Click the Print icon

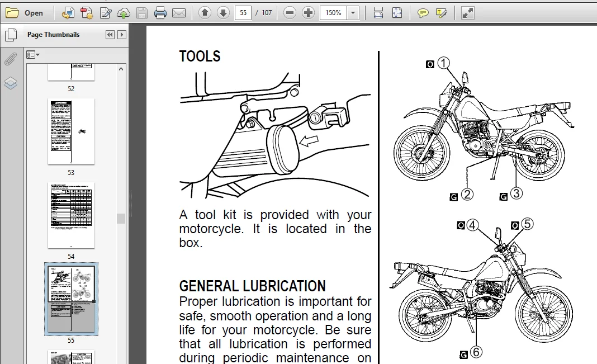point(160,13)
